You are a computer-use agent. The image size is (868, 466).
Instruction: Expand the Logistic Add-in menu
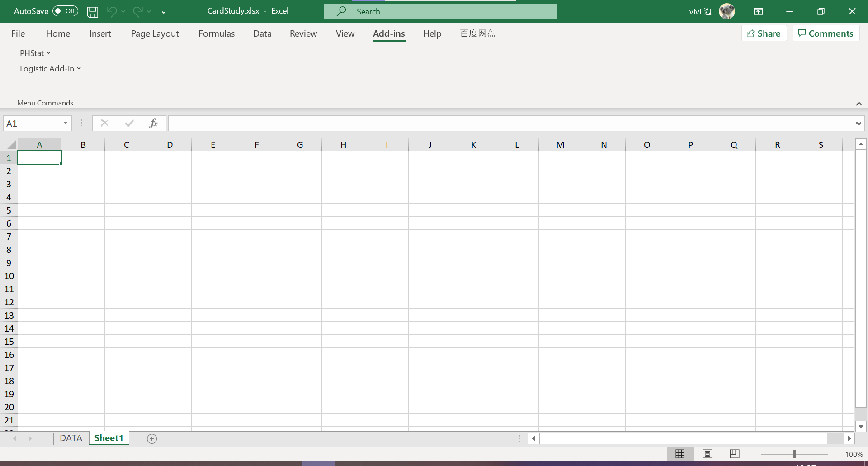[50, 68]
